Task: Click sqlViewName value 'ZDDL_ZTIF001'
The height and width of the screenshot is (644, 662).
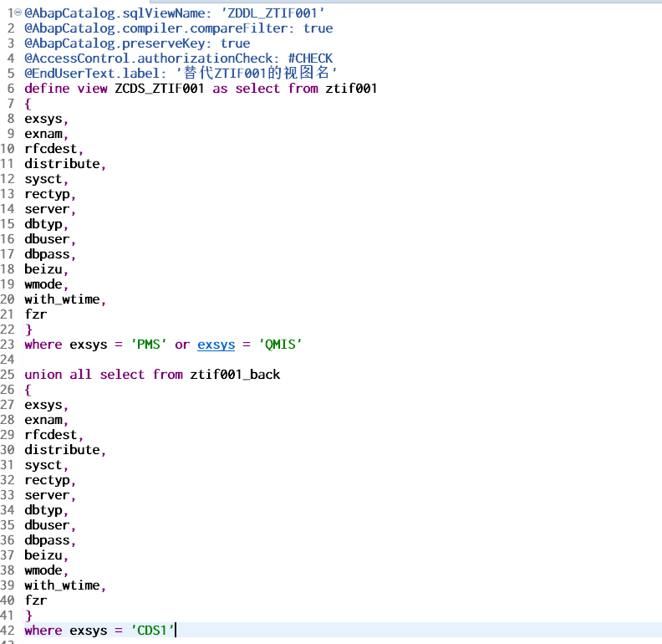Action: click(273, 13)
